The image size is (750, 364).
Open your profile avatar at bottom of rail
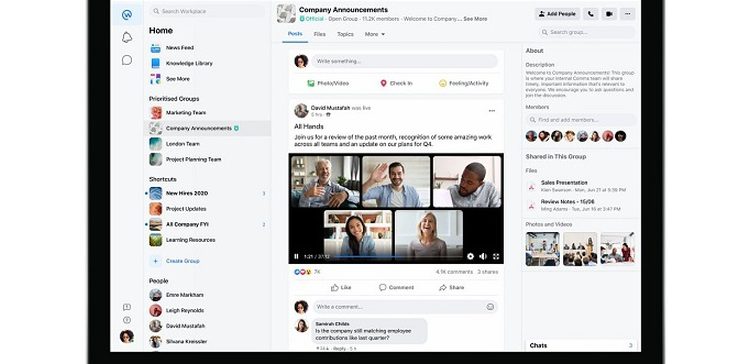click(127, 336)
